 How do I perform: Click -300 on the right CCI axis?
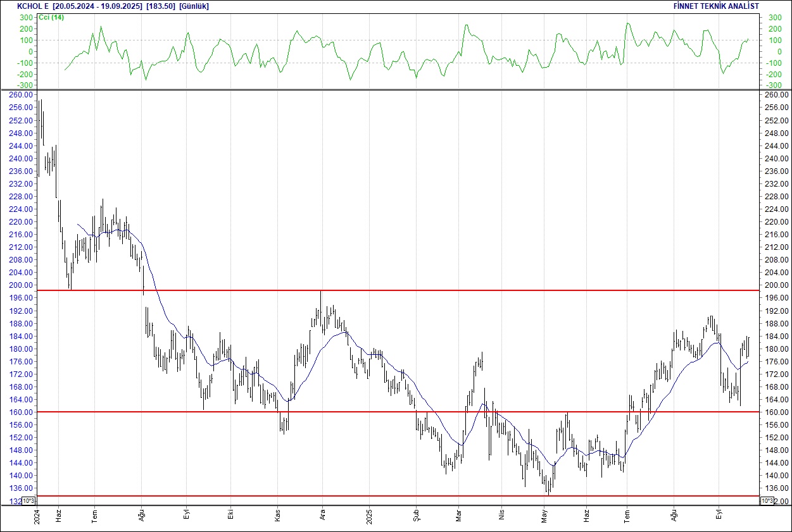point(774,85)
